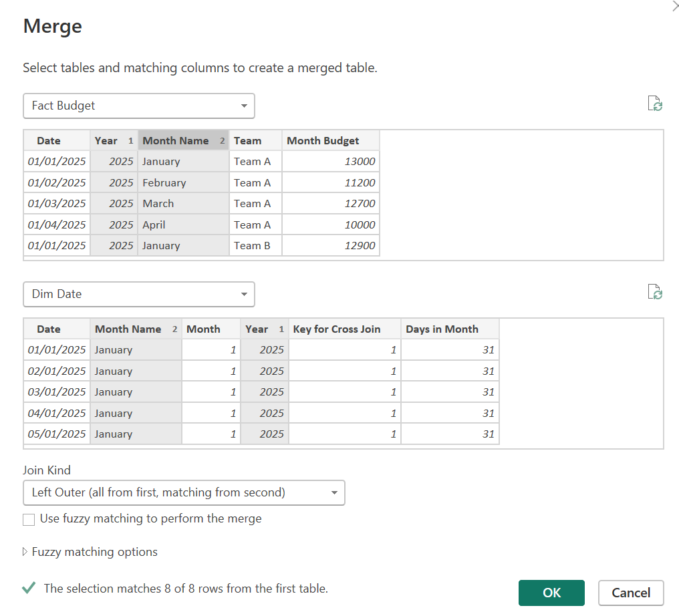This screenshot has height=616, width=679.
Task: Select Month Name column in Fact Budget
Action: click(x=184, y=141)
